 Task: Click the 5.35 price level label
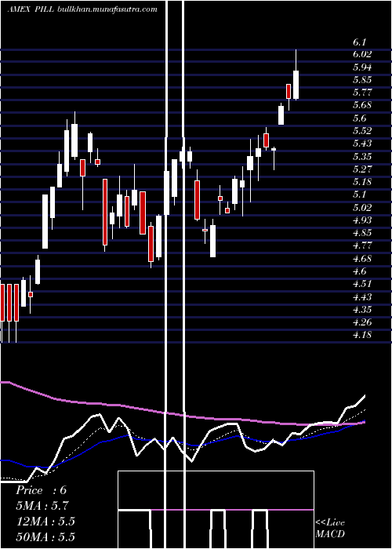point(362,156)
